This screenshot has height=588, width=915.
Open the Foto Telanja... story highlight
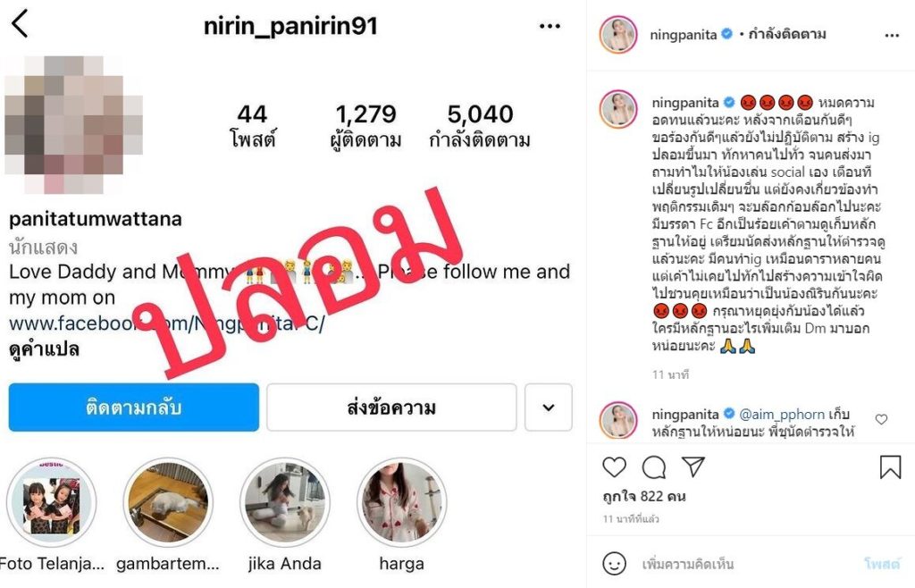tap(51, 503)
